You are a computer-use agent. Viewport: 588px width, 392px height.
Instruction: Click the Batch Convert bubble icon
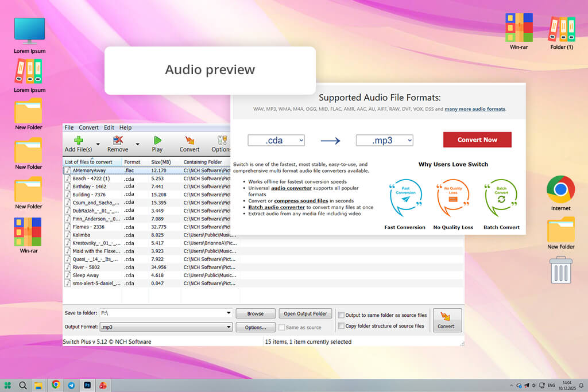coord(501,197)
